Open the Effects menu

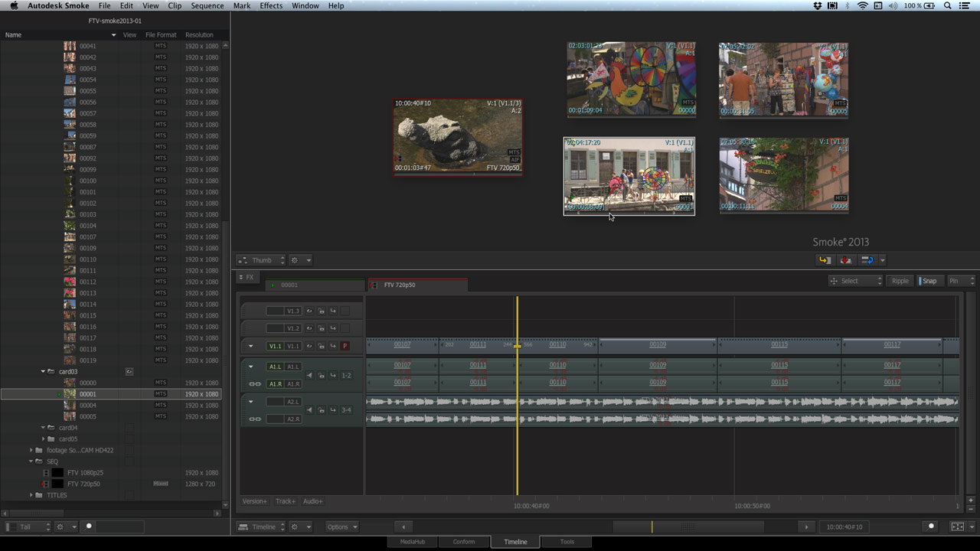coord(271,5)
